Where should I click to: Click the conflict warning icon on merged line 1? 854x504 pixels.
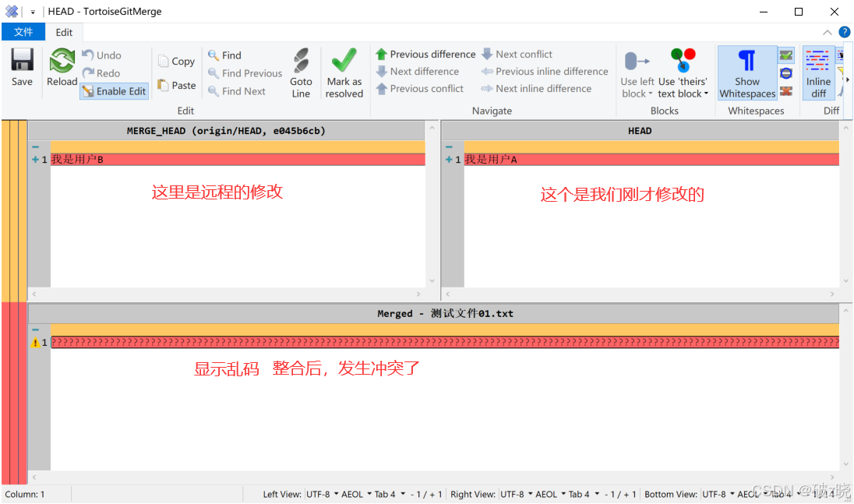pos(35,343)
